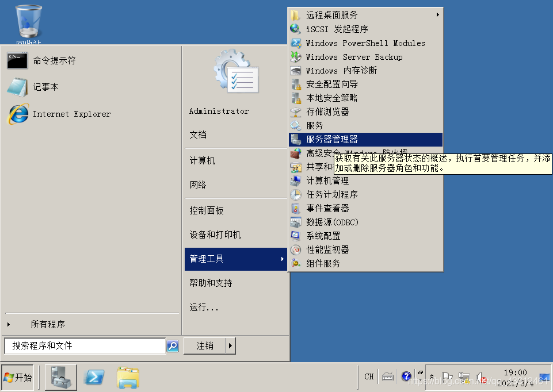553x392 pixels.
Task: Expand 管理工具 submenu arrow
Action: click(x=282, y=259)
